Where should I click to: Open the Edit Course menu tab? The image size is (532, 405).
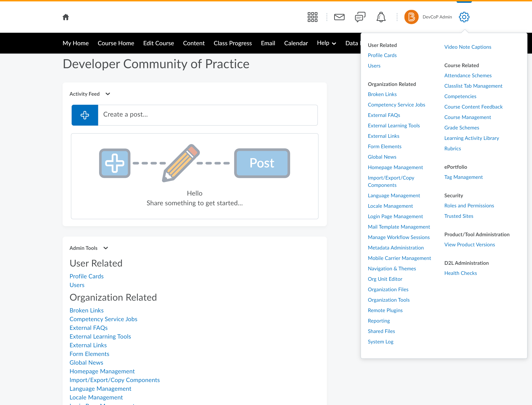coord(159,43)
